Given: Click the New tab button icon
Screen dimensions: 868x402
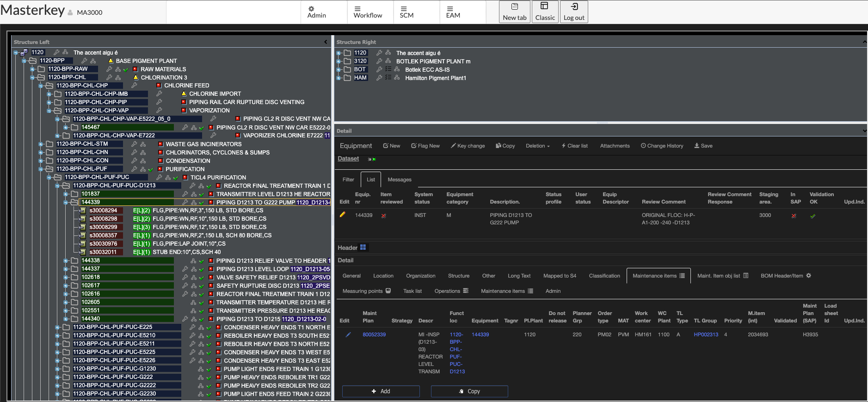Looking at the screenshot, I should click(x=515, y=7).
